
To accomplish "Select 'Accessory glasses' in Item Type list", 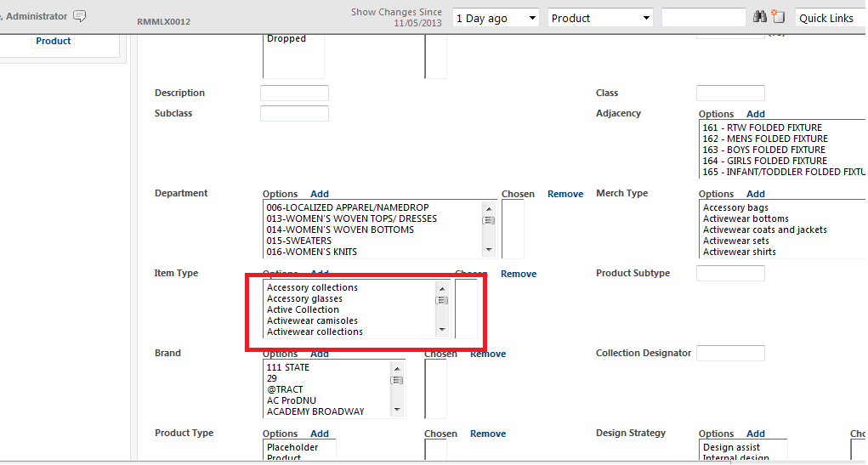I will [304, 298].
